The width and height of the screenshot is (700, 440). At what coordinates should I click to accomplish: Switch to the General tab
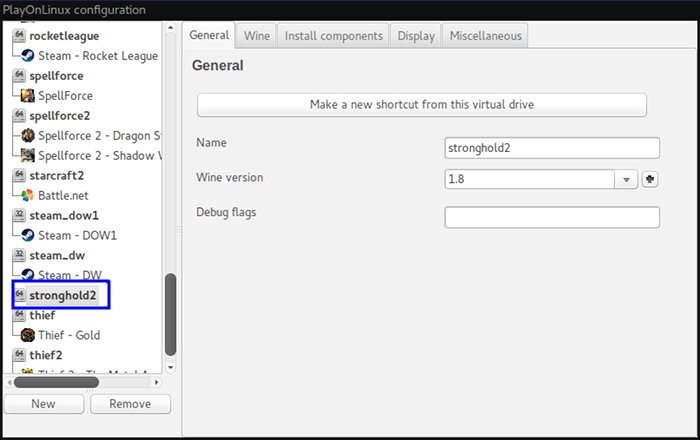click(209, 35)
